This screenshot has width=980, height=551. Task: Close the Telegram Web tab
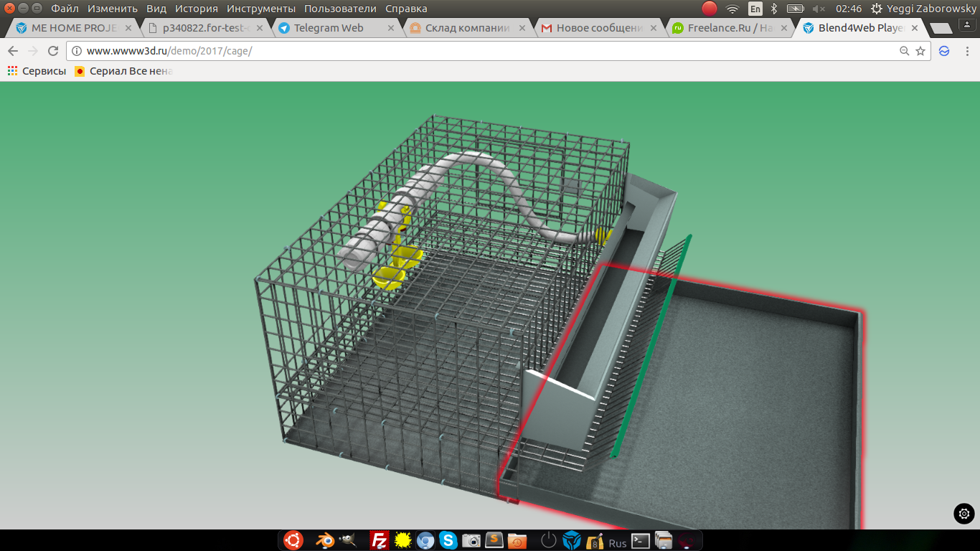pyautogui.click(x=391, y=29)
